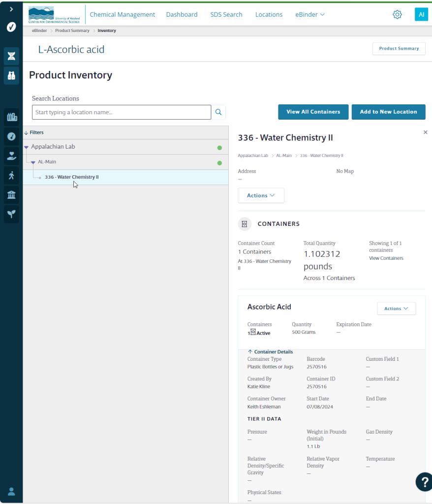Select the Appalachian Lab location name
Image resolution: width=432 pixels, height=504 pixels.
tap(53, 147)
